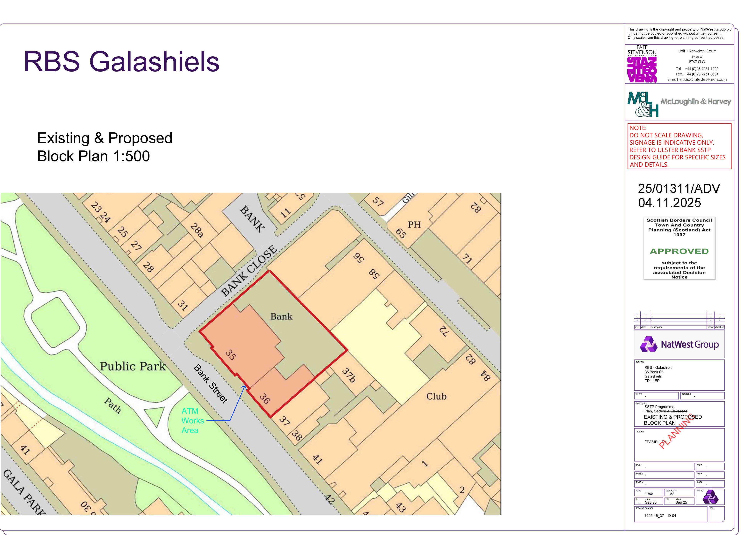This screenshot has height=535, width=756.
Task: Click the McLaughlin & Harvey logo
Action: coord(679,104)
